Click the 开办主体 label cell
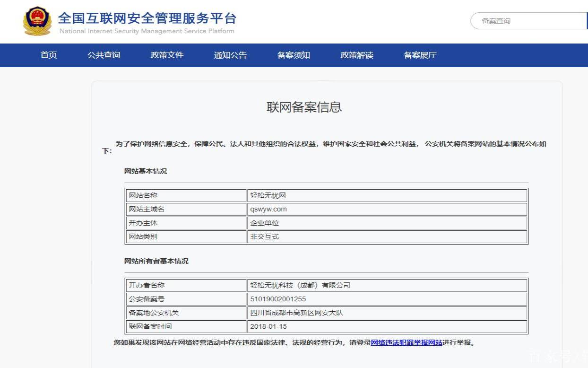 pyautogui.click(x=186, y=223)
